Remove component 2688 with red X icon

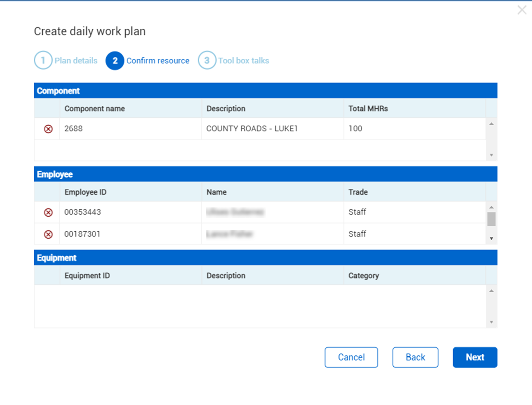click(48, 129)
